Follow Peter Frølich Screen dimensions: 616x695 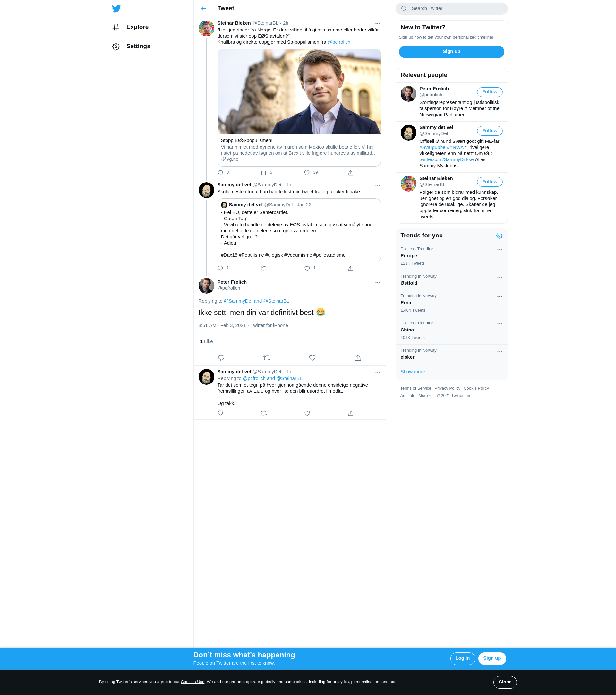[490, 92]
